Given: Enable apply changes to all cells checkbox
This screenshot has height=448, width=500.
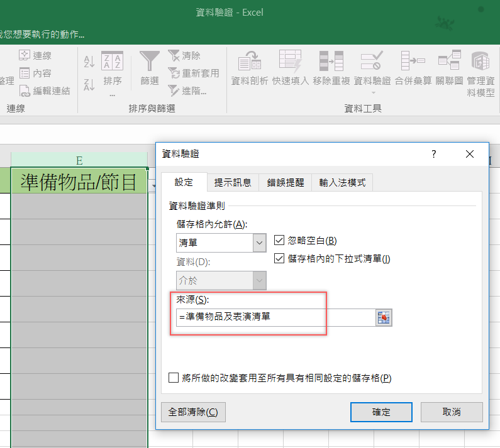Looking at the screenshot, I should coord(174,378).
